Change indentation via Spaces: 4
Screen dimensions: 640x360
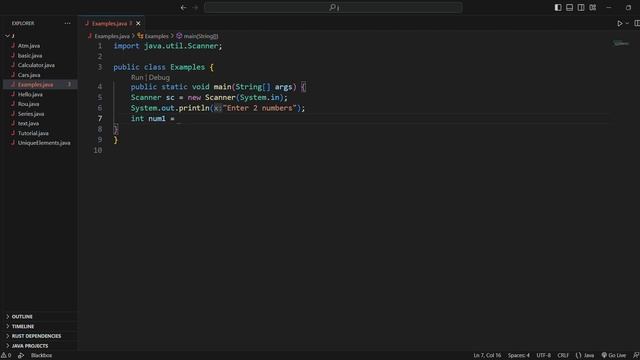pos(518,356)
